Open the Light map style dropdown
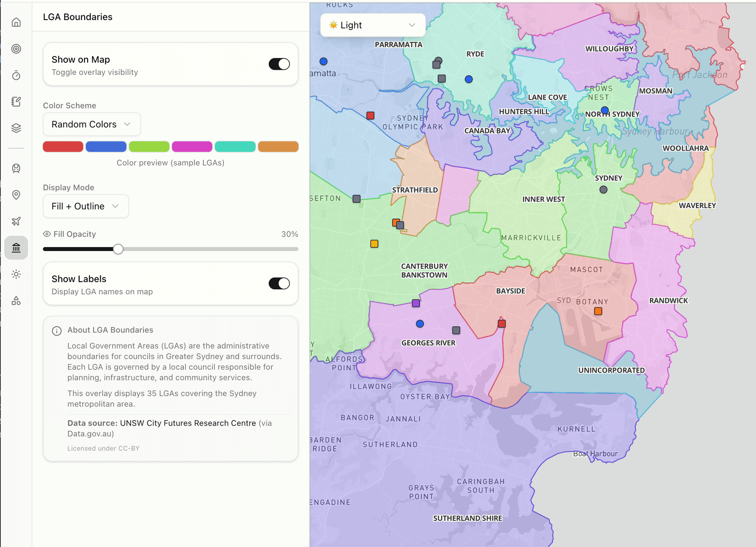Image resolution: width=756 pixels, height=547 pixels. (x=372, y=25)
